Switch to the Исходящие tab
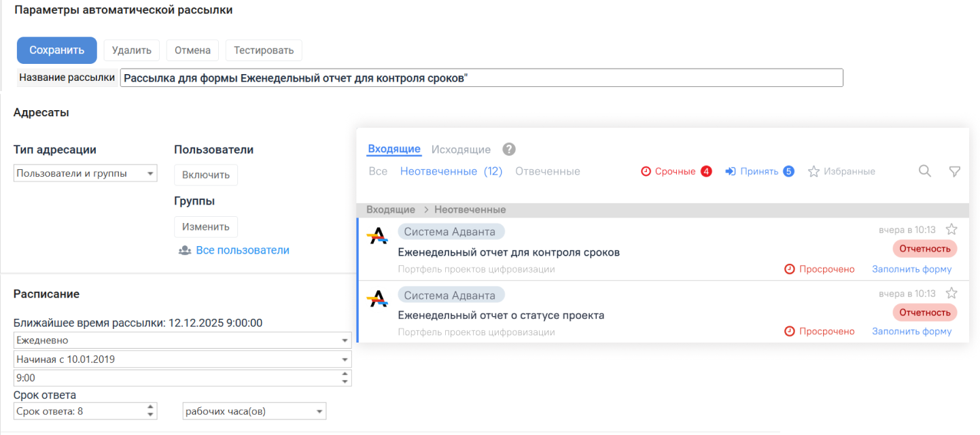 [461, 150]
